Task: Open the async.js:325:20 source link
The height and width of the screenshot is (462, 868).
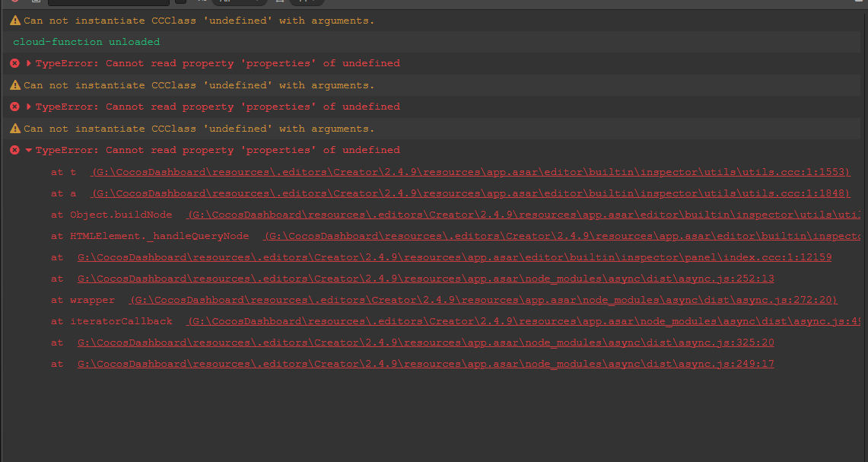Action: [x=425, y=343]
